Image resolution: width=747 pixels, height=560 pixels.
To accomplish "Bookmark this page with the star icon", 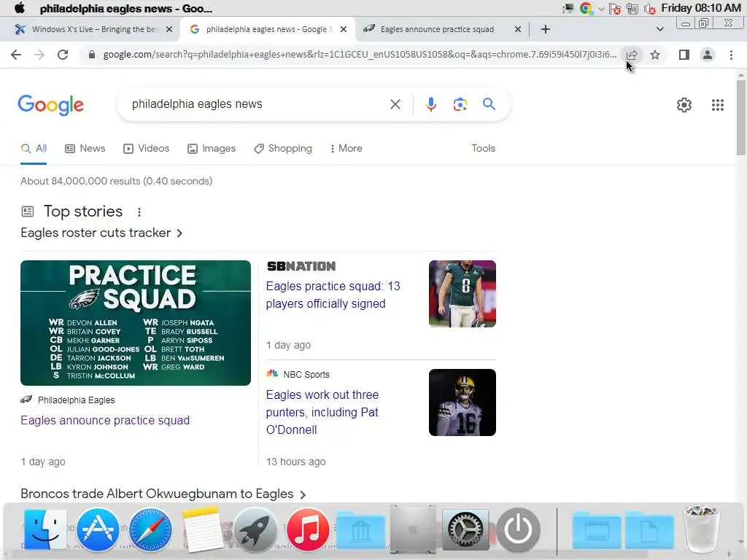I will (655, 55).
